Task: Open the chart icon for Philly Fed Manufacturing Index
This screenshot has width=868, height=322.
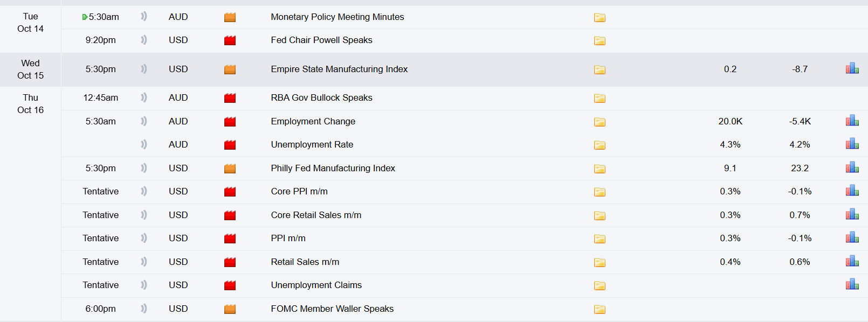Action: 852,166
